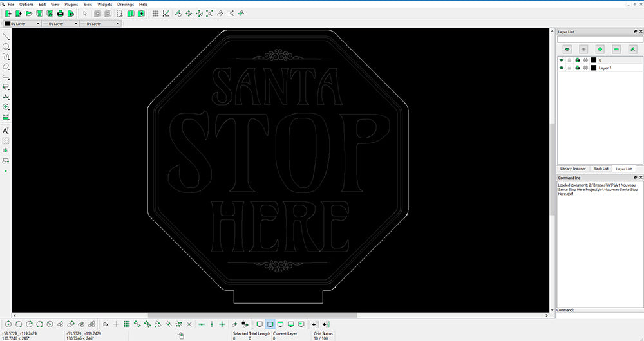Screen dimensions: 644x341
Task: Remove layer with minus button
Action: (616, 50)
